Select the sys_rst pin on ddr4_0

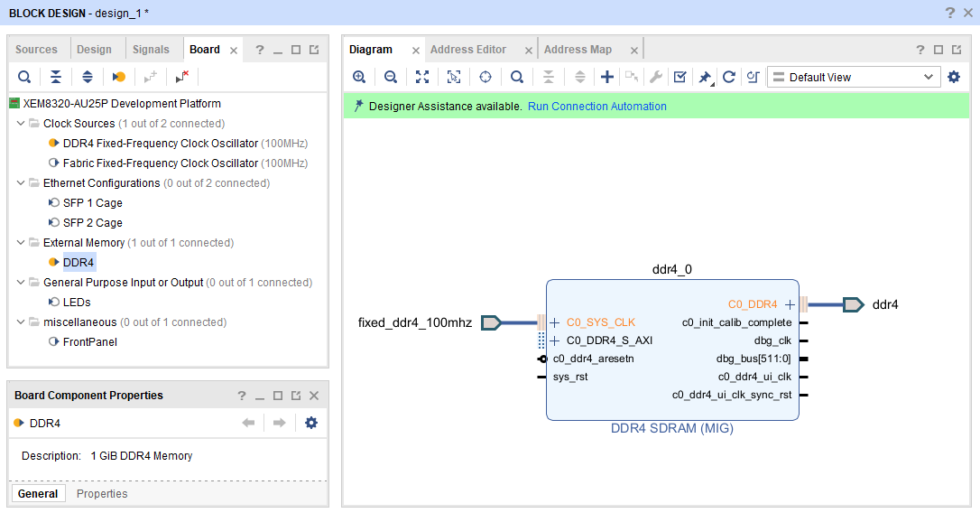570,377
